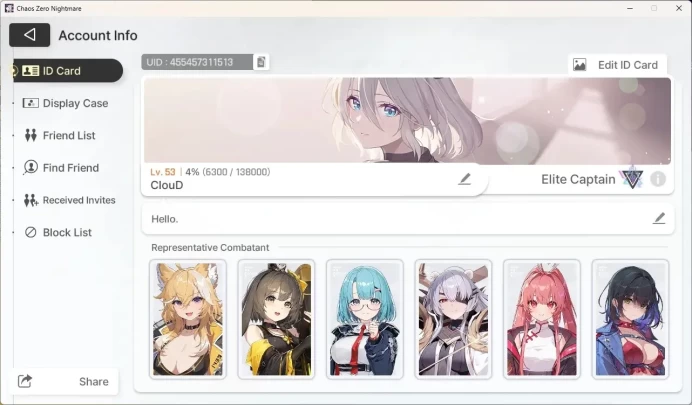
Task: Click the Block List prohibited icon
Action: click(30, 232)
